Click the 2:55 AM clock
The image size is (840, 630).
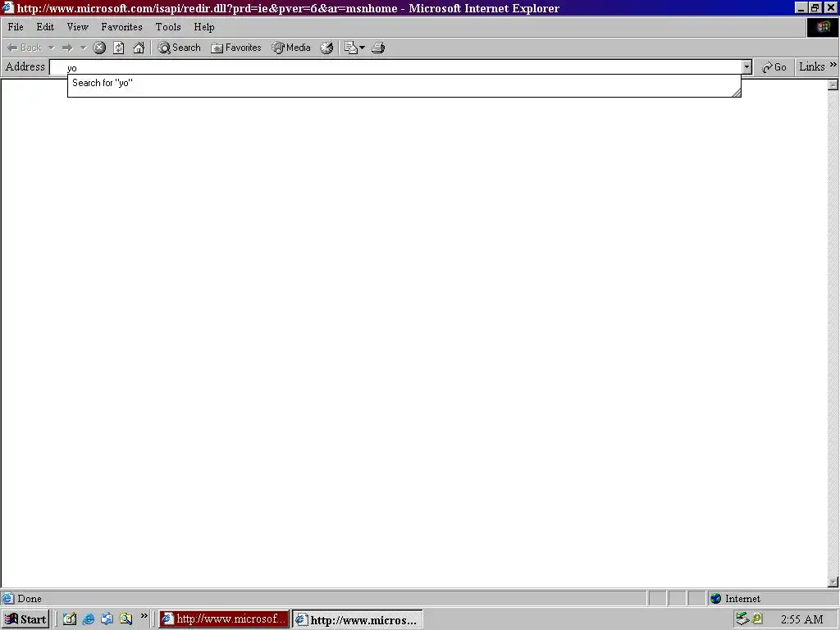click(x=801, y=619)
